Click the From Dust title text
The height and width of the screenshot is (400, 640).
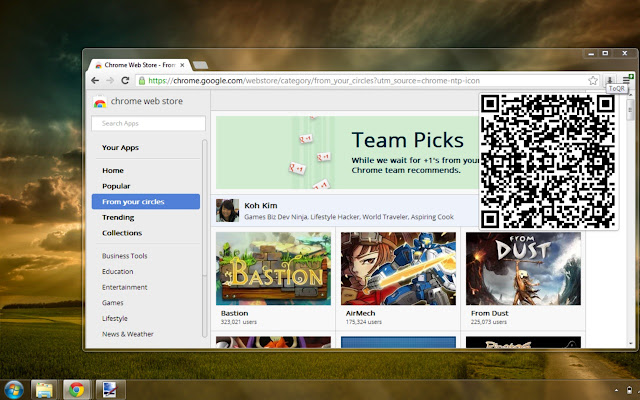pyautogui.click(x=490, y=313)
